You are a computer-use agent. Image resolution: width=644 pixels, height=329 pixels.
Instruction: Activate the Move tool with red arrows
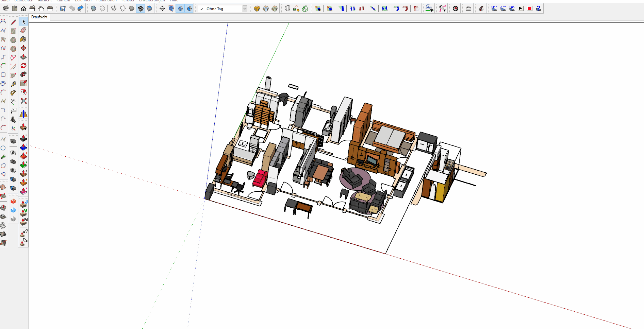(x=23, y=48)
